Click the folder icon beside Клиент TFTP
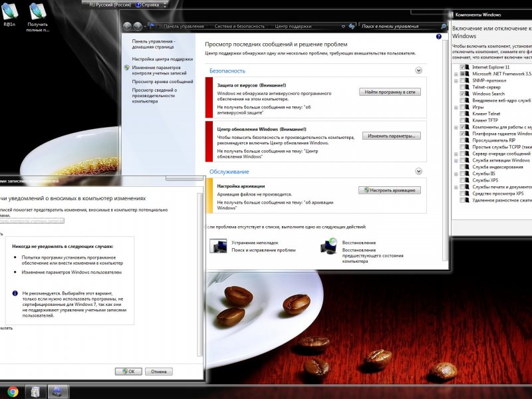 point(467,120)
